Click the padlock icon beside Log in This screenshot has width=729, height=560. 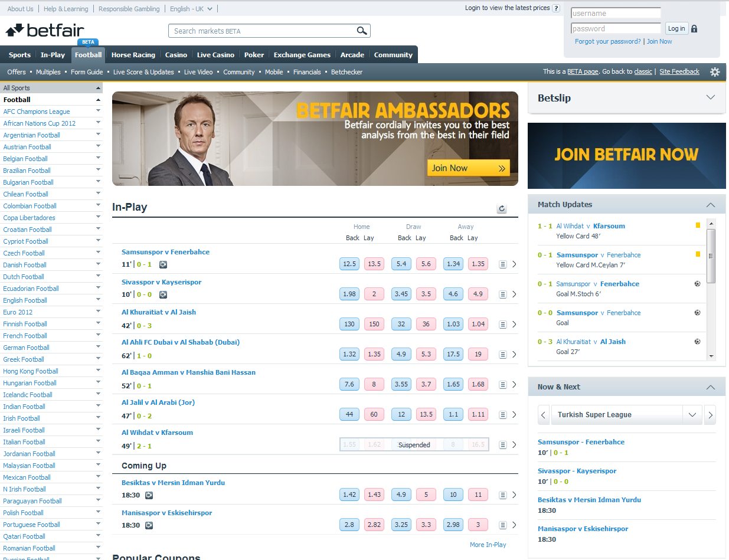(694, 28)
